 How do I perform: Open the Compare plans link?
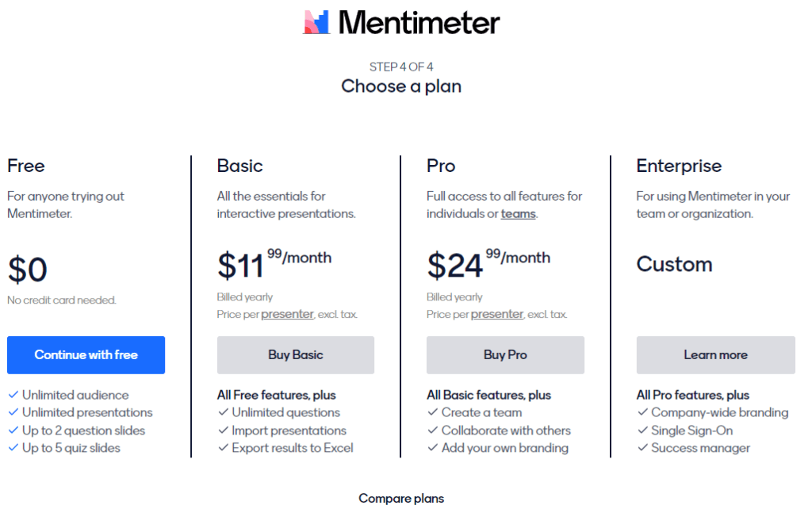pyautogui.click(x=401, y=498)
